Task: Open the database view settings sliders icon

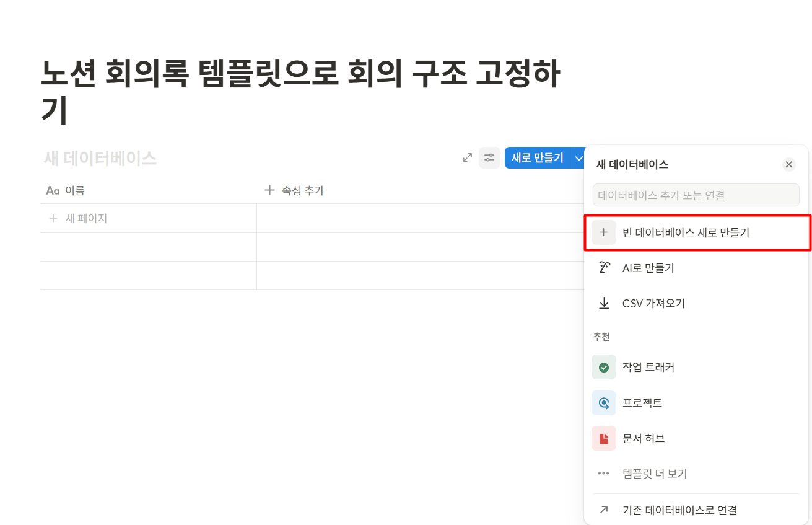Action: tap(489, 157)
